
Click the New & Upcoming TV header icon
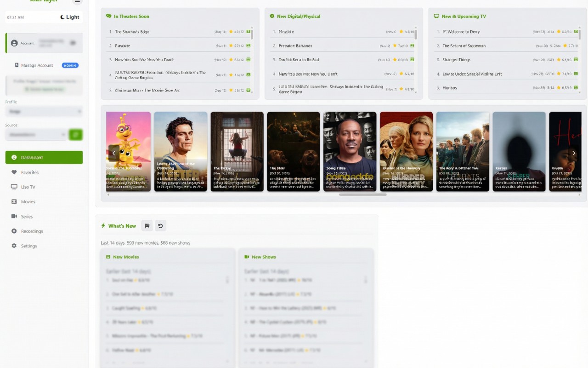(x=436, y=16)
